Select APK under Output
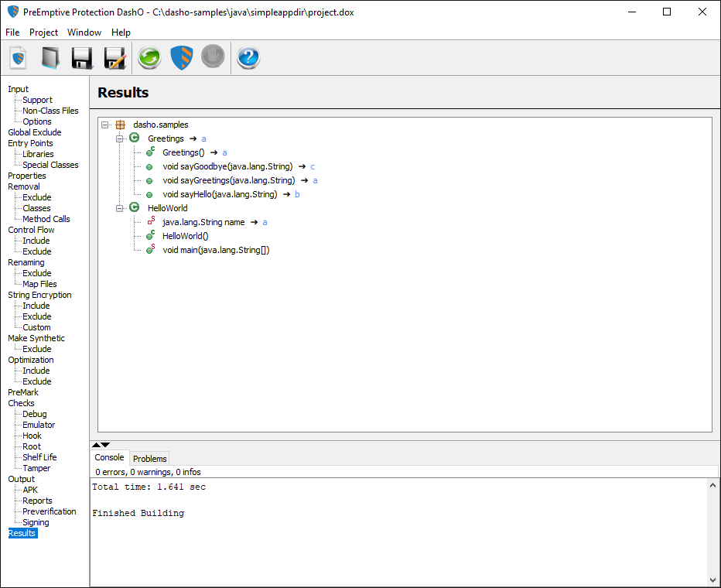 pos(30,490)
